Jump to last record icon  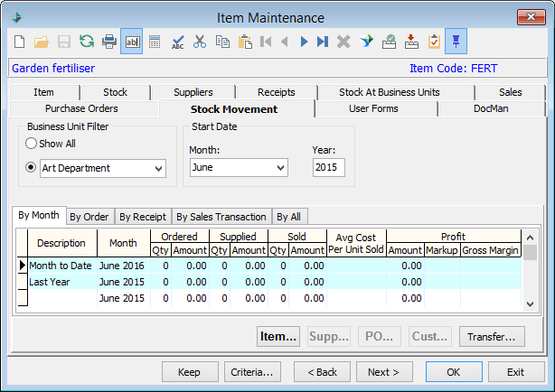click(323, 42)
